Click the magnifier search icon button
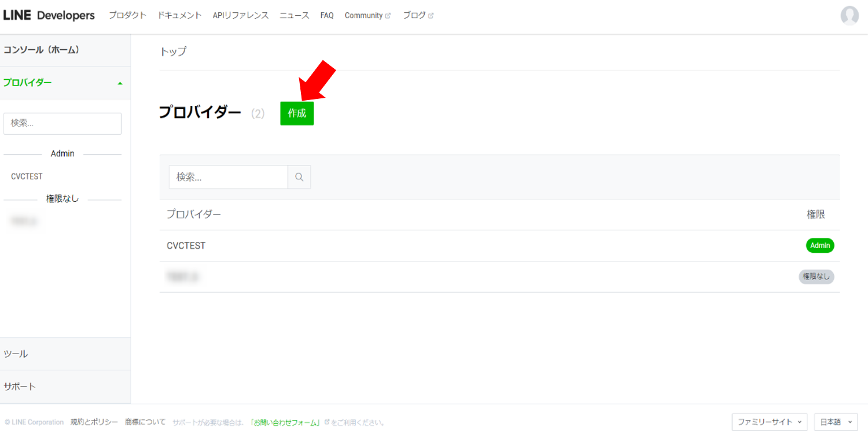The image size is (868, 431). (x=299, y=177)
